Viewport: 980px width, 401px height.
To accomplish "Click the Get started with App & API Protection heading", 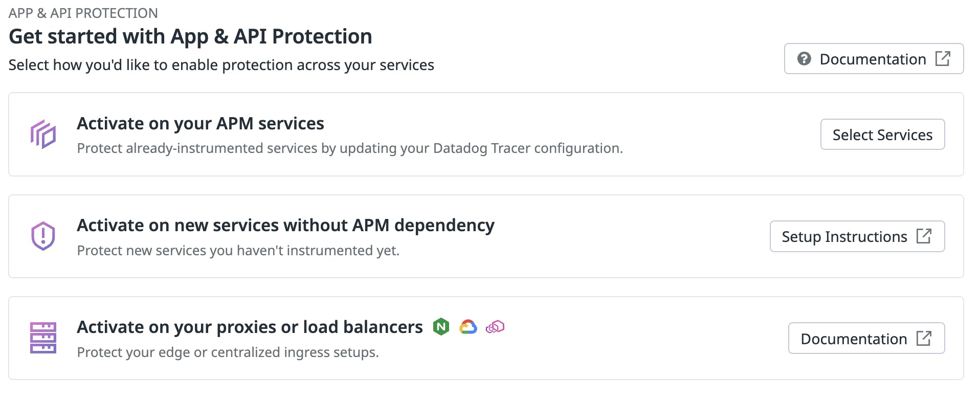I will [190, 36].
